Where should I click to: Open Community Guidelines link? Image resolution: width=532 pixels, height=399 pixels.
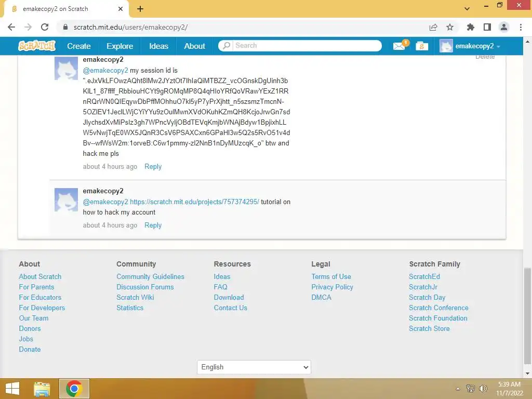tap(150, 276)
